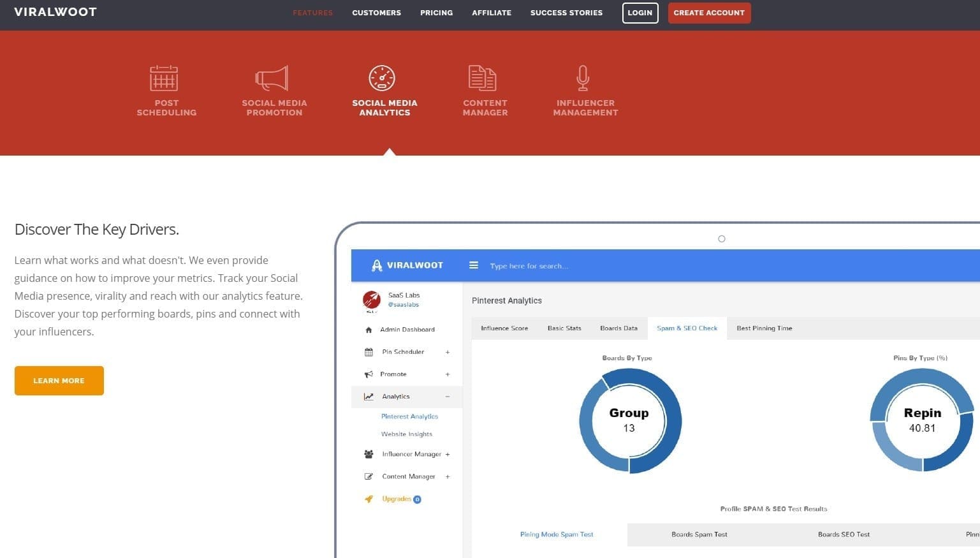Image resolution: width=980 pixels, height=558 pixels.
Task: Click the Create Account button
Action: 709,13
